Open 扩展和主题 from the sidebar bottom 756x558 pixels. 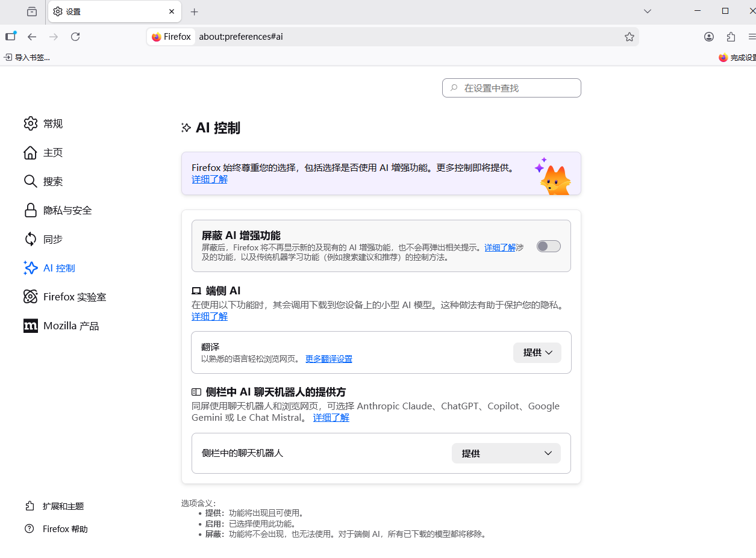63,506
